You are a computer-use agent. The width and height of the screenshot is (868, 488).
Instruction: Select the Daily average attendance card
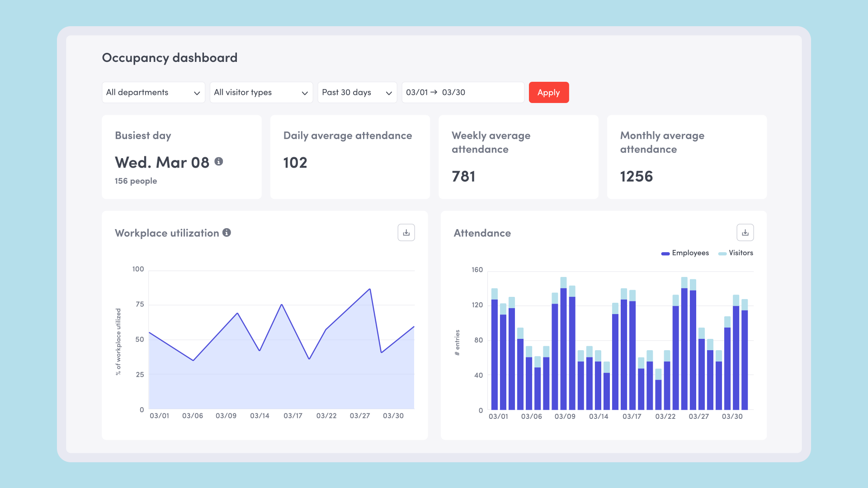350,157
